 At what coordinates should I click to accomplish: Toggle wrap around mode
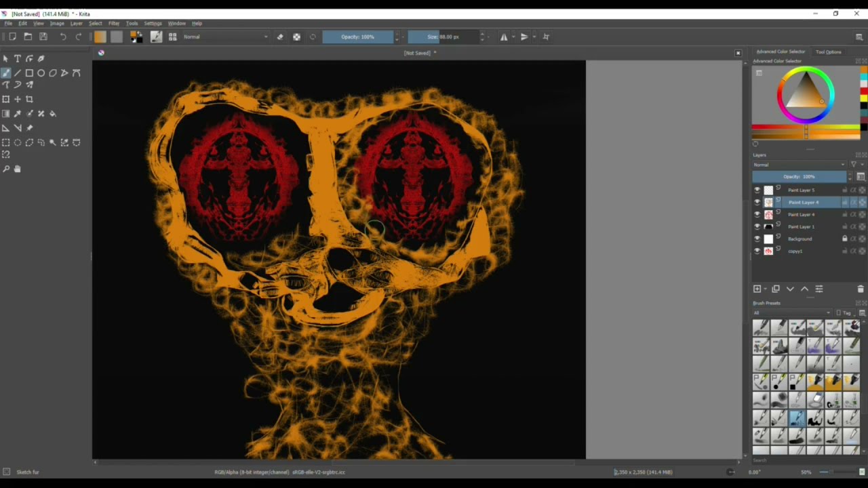546,37
